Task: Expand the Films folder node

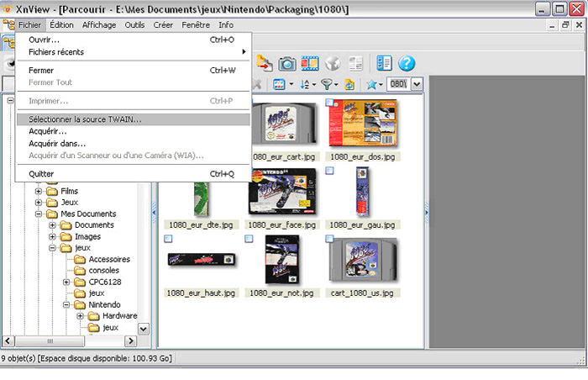Action: (39, 191)
